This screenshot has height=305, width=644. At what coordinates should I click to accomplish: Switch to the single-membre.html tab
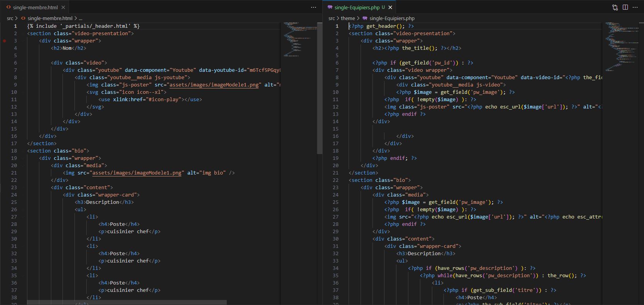tap(35, 7)
